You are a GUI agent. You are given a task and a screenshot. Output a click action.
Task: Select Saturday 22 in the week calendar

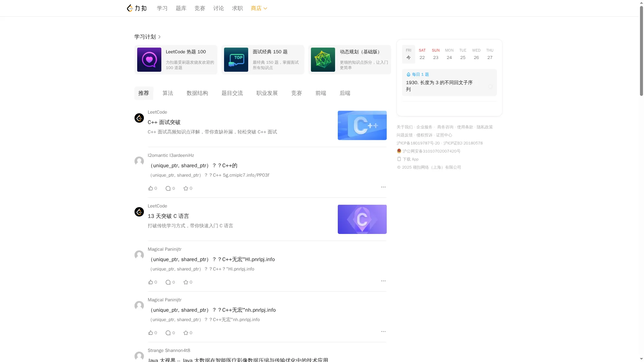point(422,54)
